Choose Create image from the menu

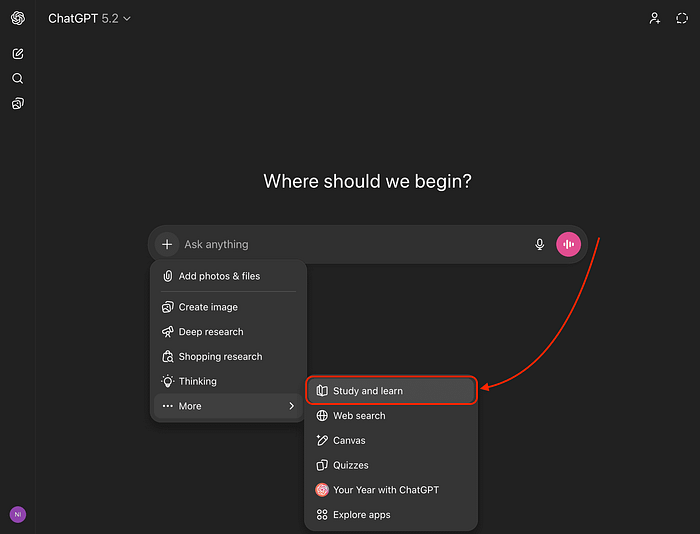(208, 307)
